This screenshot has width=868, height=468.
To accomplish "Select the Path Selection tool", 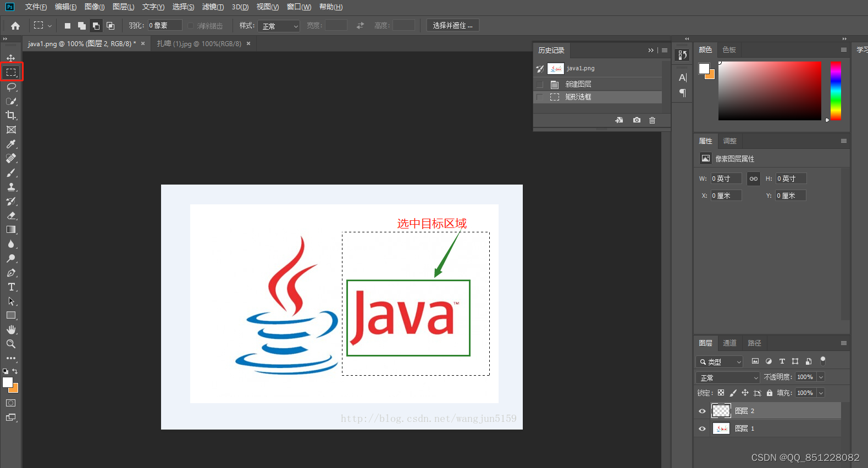I will pyautogui.click(x=11, y=301).
